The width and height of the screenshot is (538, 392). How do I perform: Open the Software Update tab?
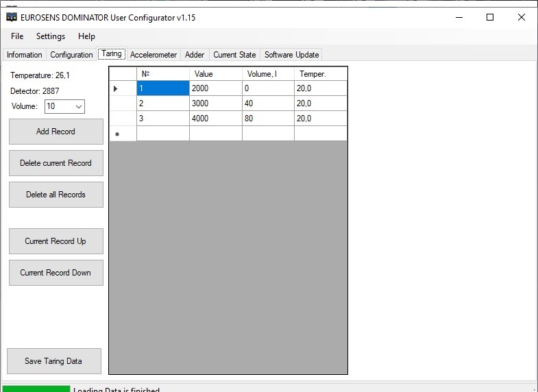pos(292,55)
